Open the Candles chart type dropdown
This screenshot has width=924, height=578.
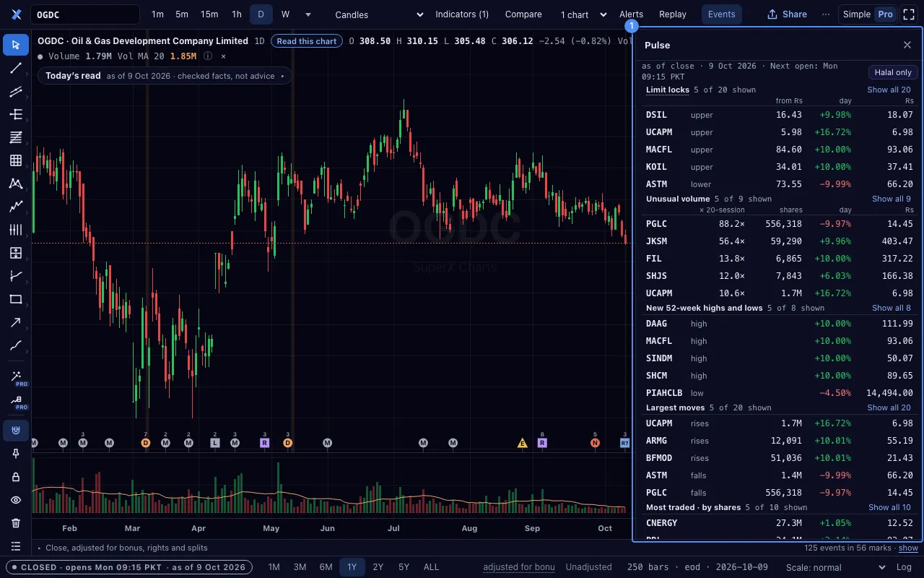tap(380, 14)
